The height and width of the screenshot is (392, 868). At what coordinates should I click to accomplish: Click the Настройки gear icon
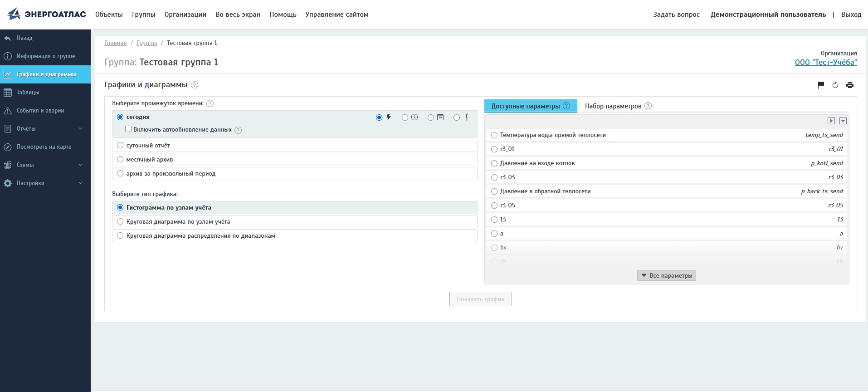[8, 183]
